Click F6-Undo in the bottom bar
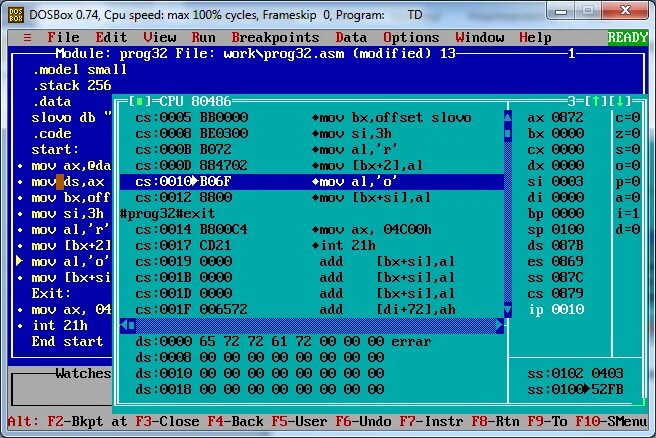Viewport: 656px width, 438px height. coord(363,421)
